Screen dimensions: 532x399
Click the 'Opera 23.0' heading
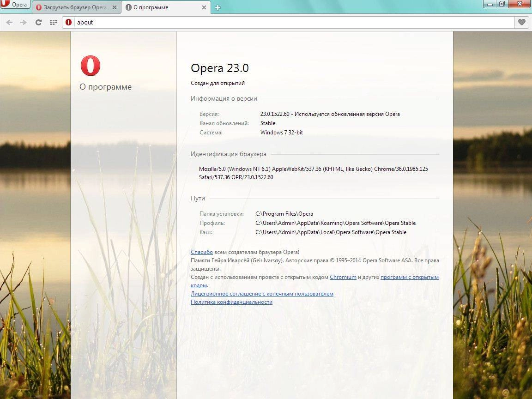(219, 68)
